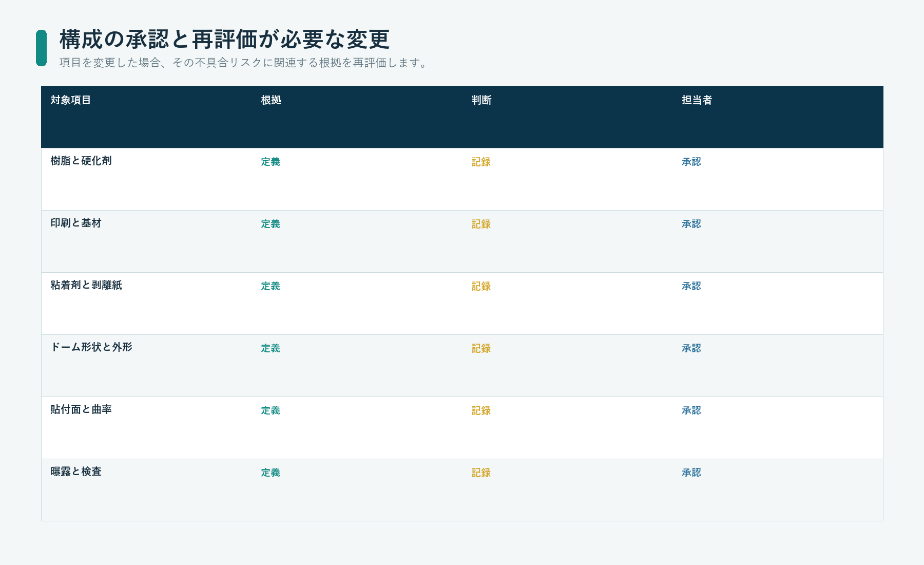Click 記録 in the 印刷と基材 row
Screen dimensions: 924x565
coord(481,224)
